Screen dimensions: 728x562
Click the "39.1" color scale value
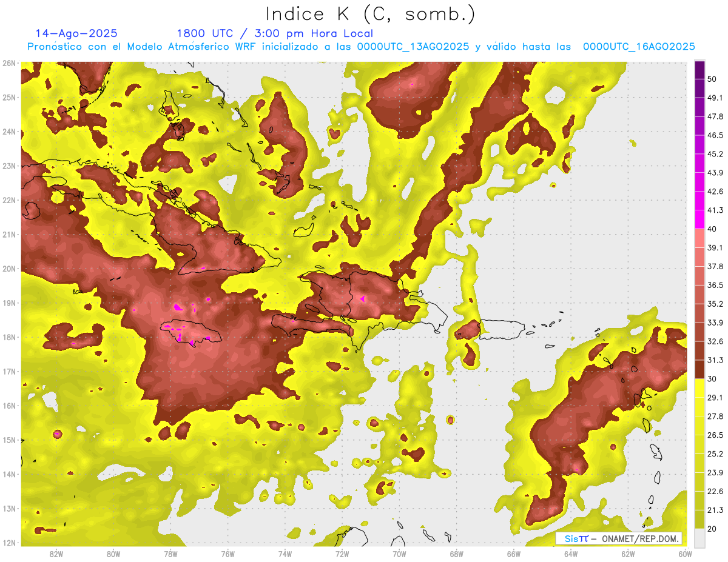point(715,247)
